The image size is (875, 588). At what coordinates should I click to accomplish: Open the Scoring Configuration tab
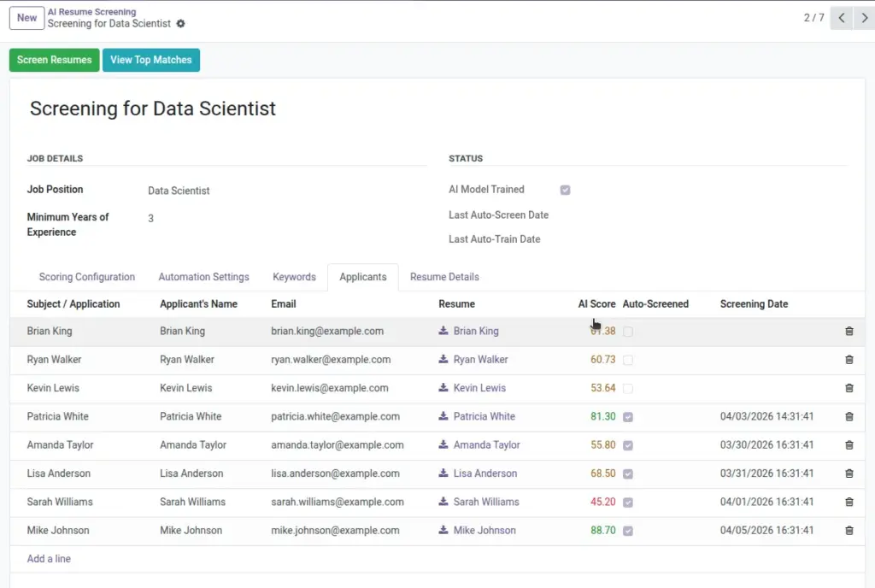87,277
